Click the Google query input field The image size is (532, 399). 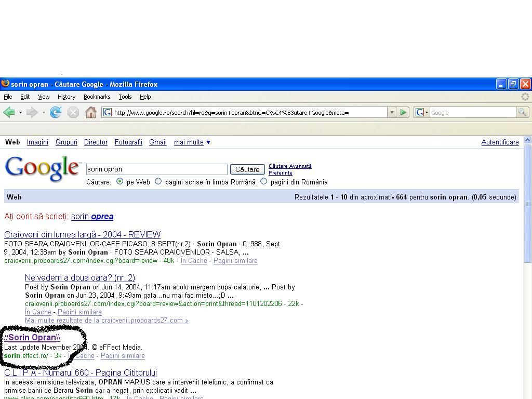[156, 169]
